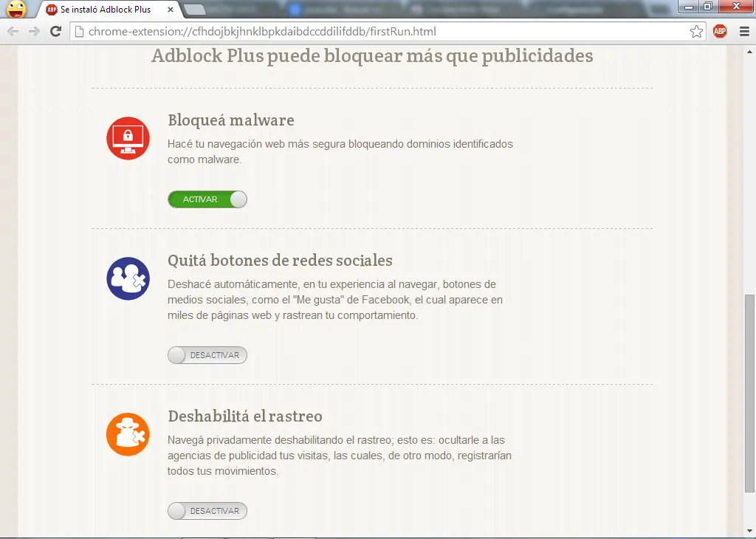
Task: Close the Chrome window
Action: (x=736, y=6)
